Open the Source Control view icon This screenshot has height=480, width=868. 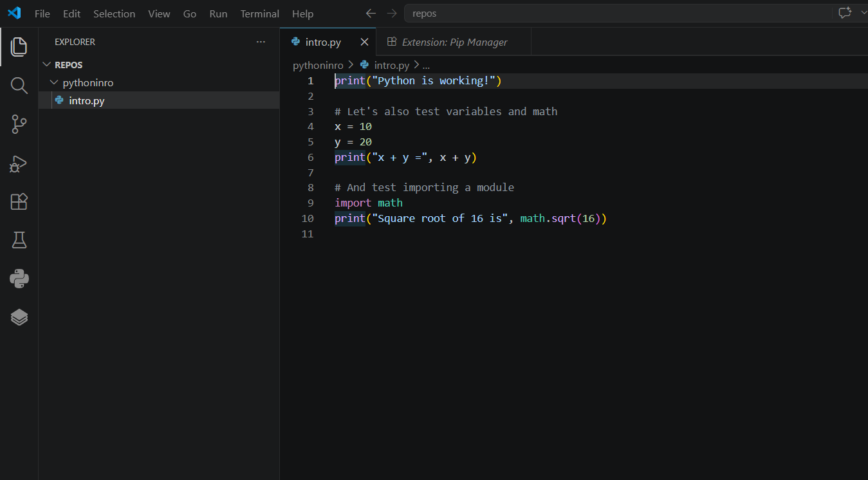coord(19,124)
